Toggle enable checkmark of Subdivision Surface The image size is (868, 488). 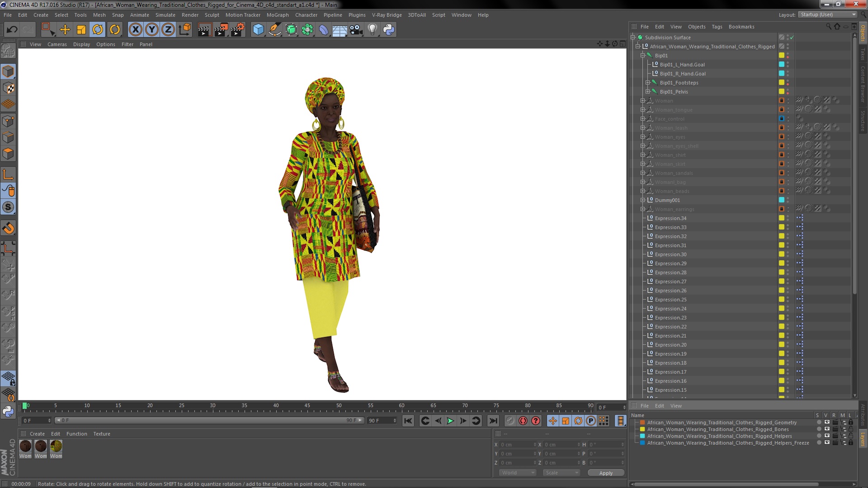click(x=792, y=38)
